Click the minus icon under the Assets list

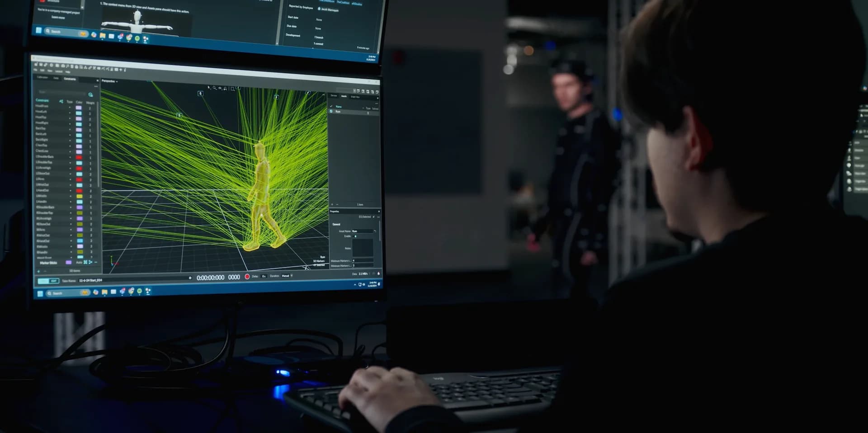point(337,204)
